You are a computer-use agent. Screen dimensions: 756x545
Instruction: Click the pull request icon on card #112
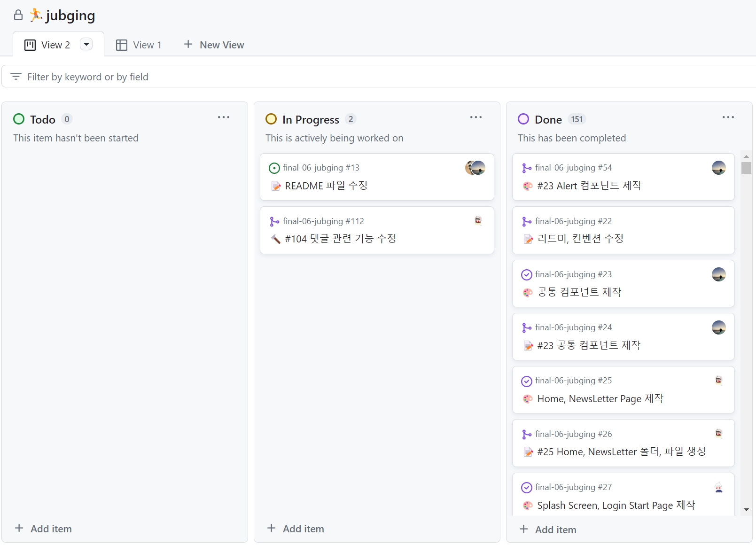(274, 221)
